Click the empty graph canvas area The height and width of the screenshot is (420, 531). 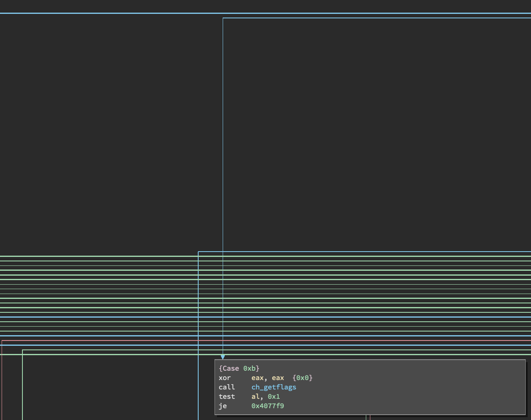[102, 122]
